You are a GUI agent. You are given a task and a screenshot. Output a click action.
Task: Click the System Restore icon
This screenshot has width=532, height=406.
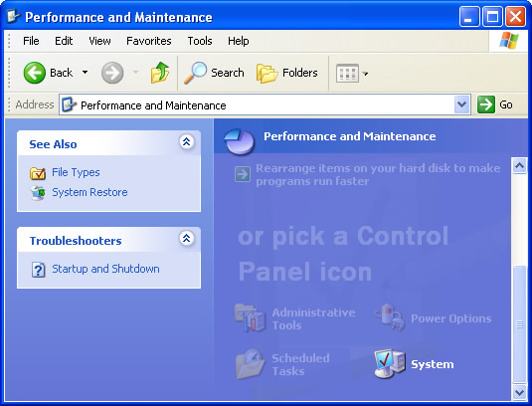(x=38, y=193)
